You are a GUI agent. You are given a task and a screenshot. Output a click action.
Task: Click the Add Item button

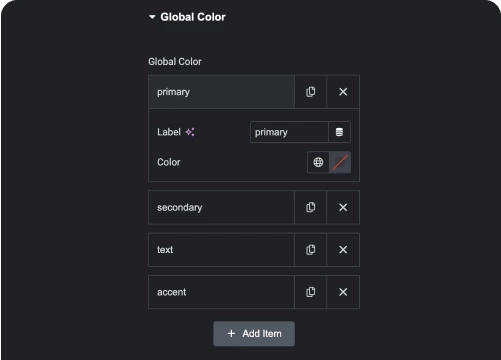254,334
